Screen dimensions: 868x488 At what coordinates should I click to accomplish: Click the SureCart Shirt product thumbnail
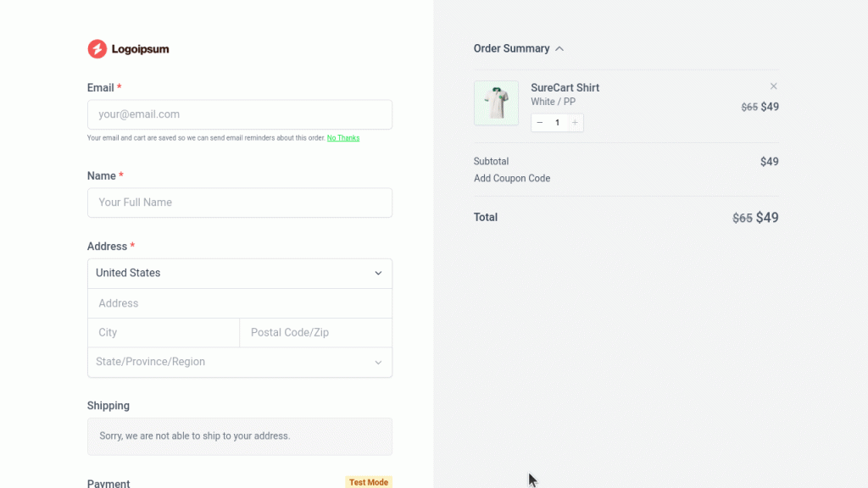click(496, 103)
